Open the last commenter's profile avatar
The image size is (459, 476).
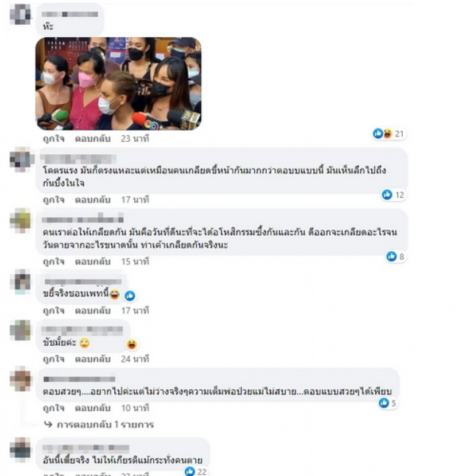[x=20, y=450]
